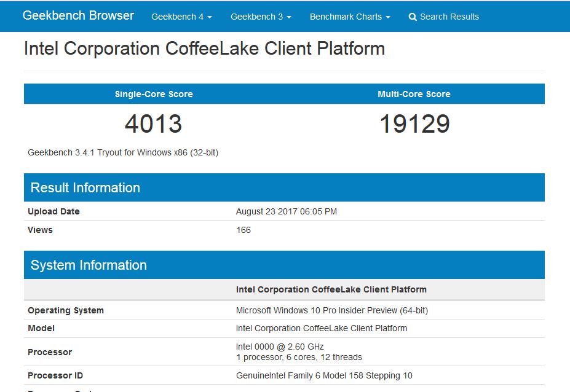Expand the Geekbench 4 dropdown menu

click(x=181, y=17)
